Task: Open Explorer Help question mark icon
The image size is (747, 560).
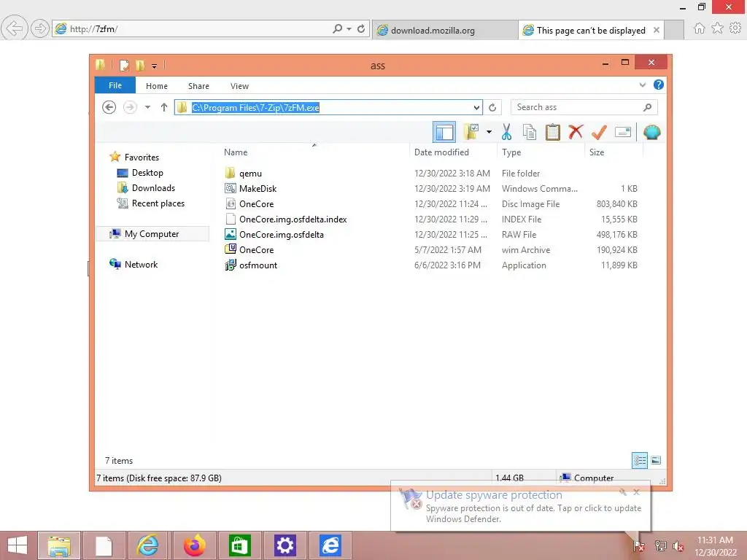Action: click(659, 85)
